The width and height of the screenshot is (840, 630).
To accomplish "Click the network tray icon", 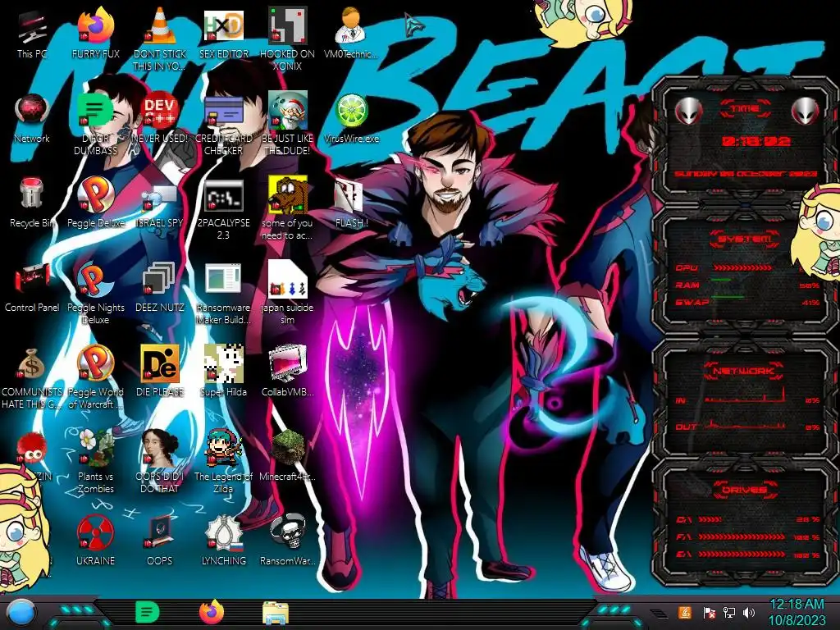I will pos(729,612).
